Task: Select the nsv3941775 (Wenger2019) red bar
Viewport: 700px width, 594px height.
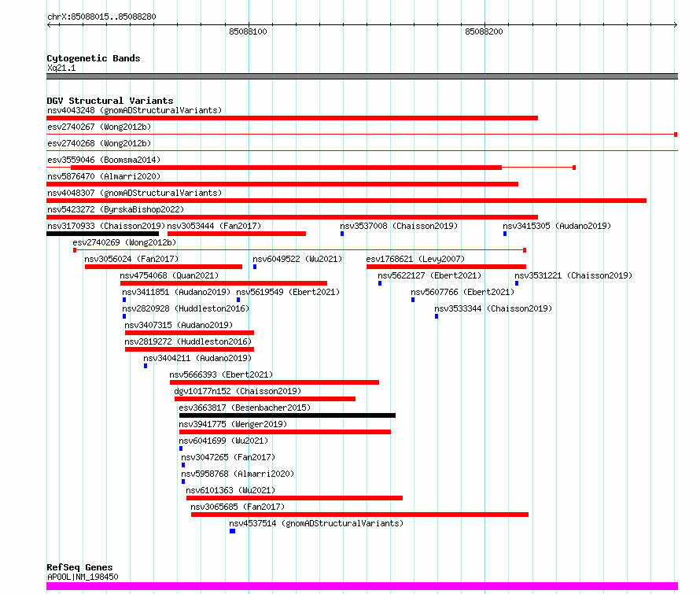Action: click(x=285, y=432)
